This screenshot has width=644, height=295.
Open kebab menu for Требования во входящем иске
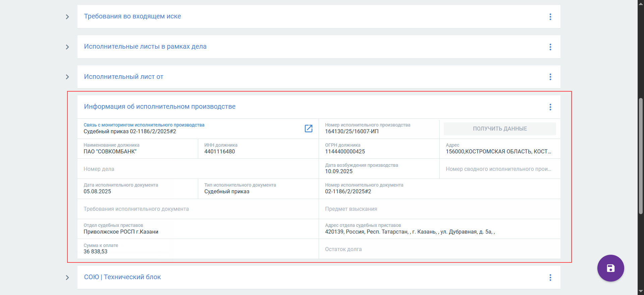(550, 17)
